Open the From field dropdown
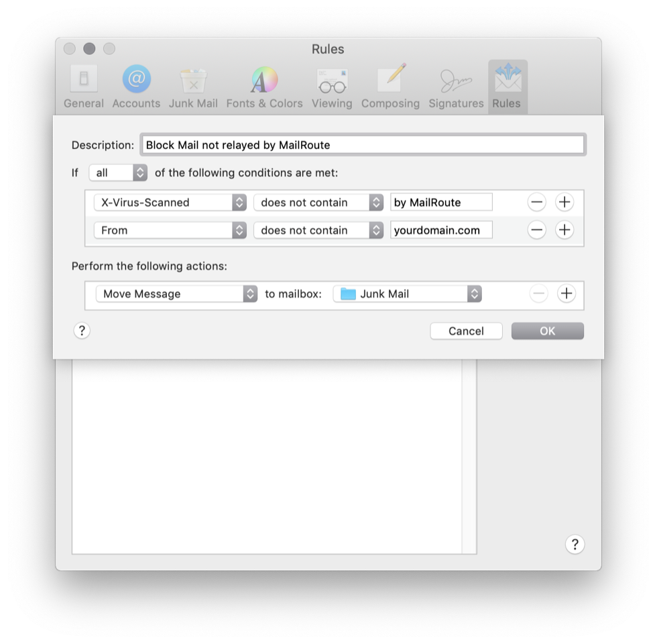The image size is (657, 644). (x=170, y=230)
